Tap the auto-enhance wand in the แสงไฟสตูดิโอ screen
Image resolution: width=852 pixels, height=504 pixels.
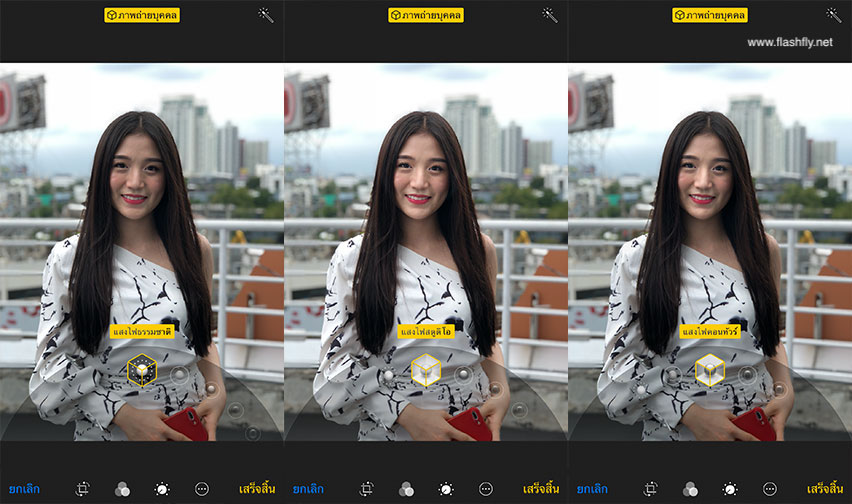click(549, 15)
